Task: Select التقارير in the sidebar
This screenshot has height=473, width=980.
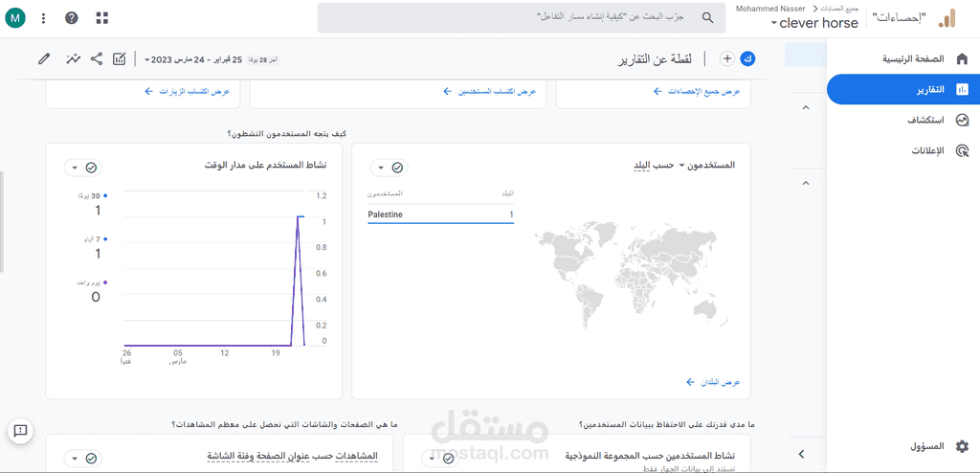Action: point(902,89)
